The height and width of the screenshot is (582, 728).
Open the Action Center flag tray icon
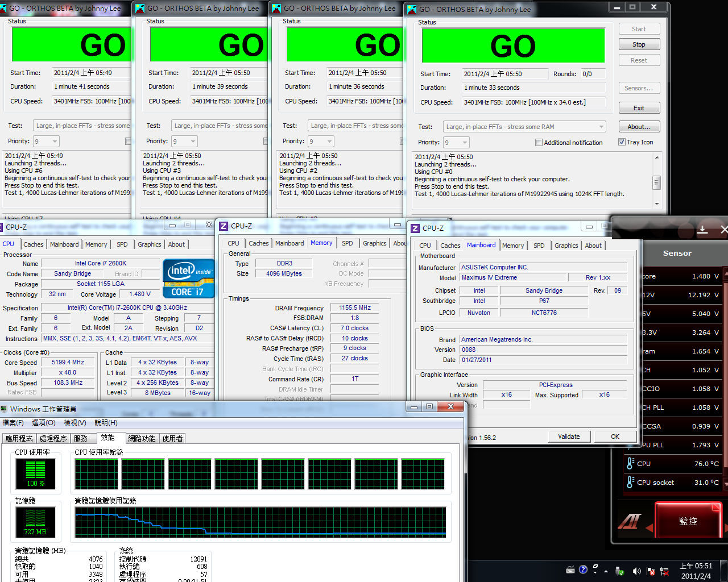pos(650,571)
